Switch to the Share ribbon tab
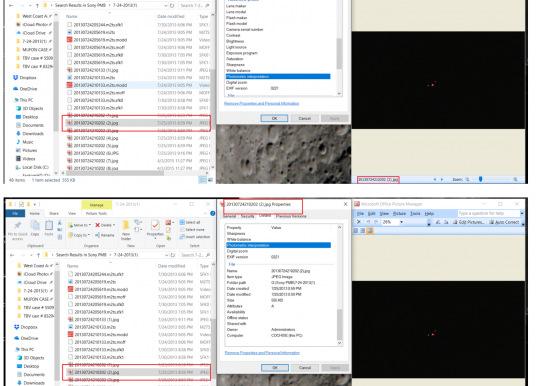This screenshot has height=386, width=536. (x=54, y=213)
